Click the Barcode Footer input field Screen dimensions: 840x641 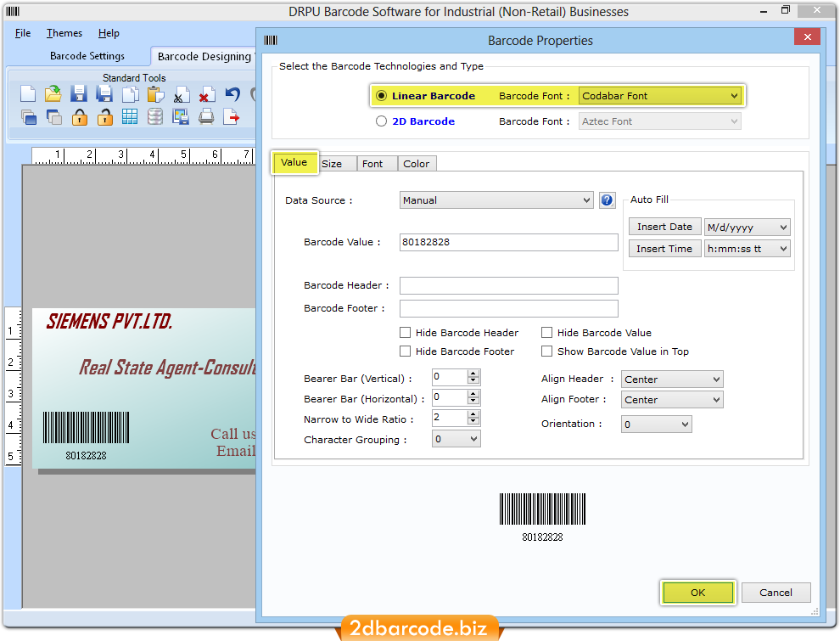(x=509, y=309)
